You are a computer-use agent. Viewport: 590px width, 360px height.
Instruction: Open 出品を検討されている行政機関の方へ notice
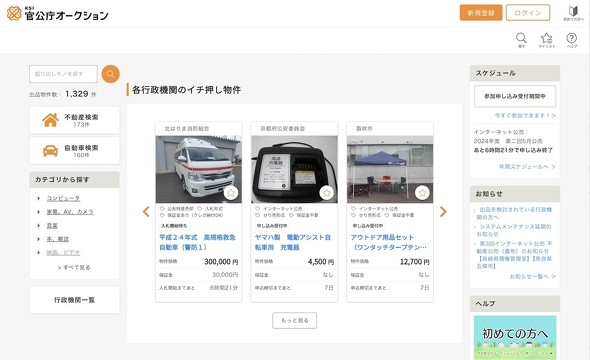point(514,213)
